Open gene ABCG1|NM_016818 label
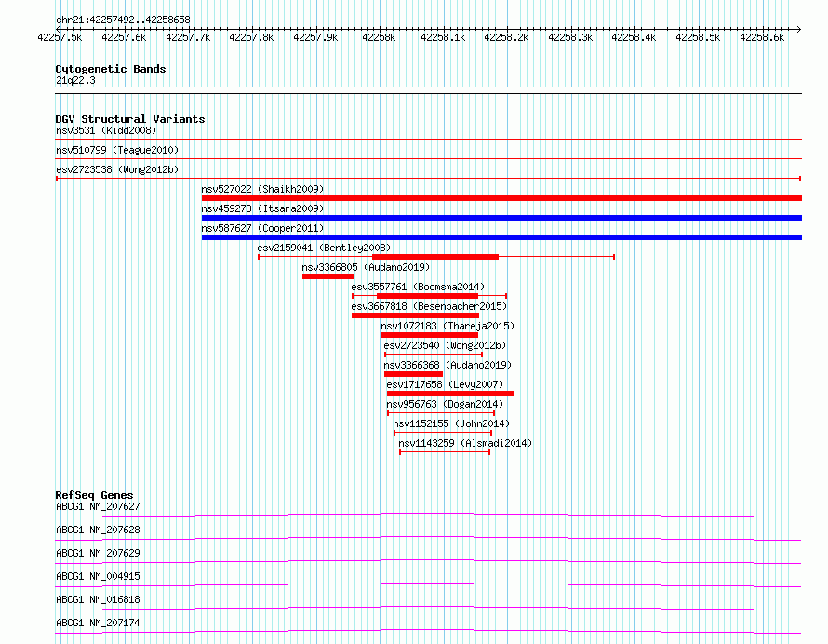The height and width of the screenshot is (644, 828). pyautogui.click(x=98, y=599)
